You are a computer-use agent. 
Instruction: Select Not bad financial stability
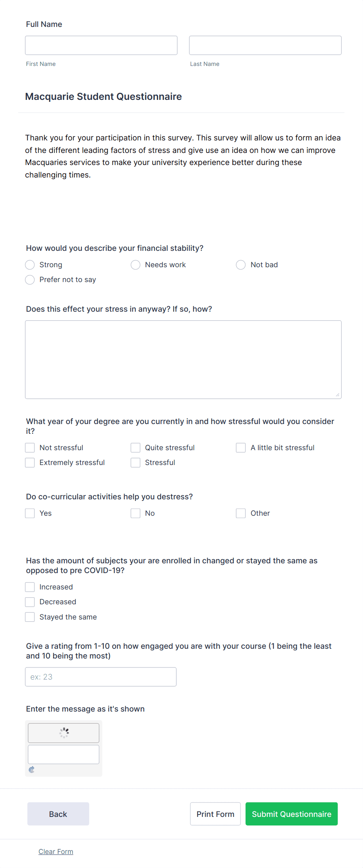click(240, 264)
